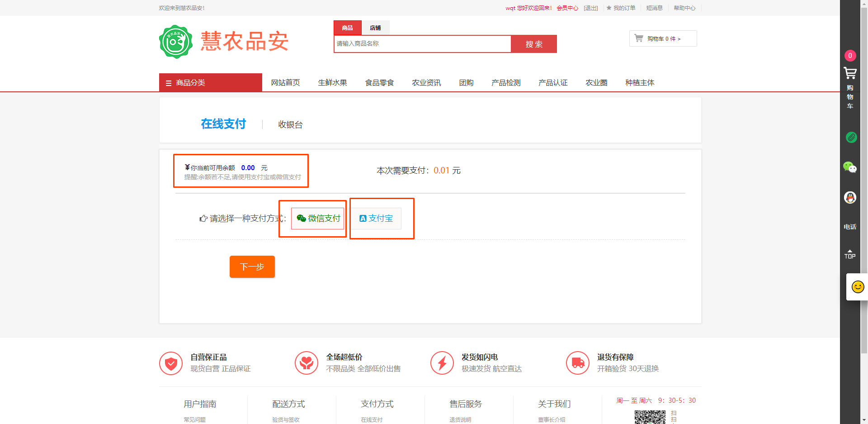868x424 pixels.
Task: Switch to the 店铺 search tab
Action: tap(375, 28)
